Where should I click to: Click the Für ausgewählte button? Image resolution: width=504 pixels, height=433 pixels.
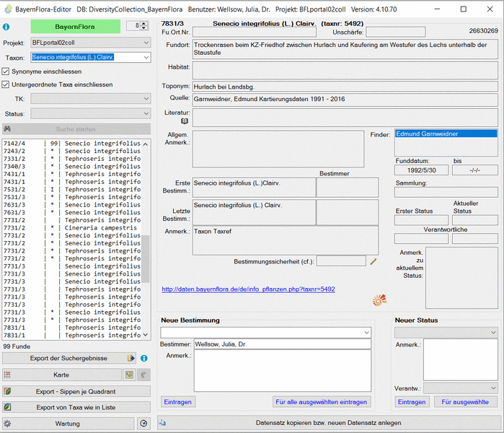[x=465, y=402]
